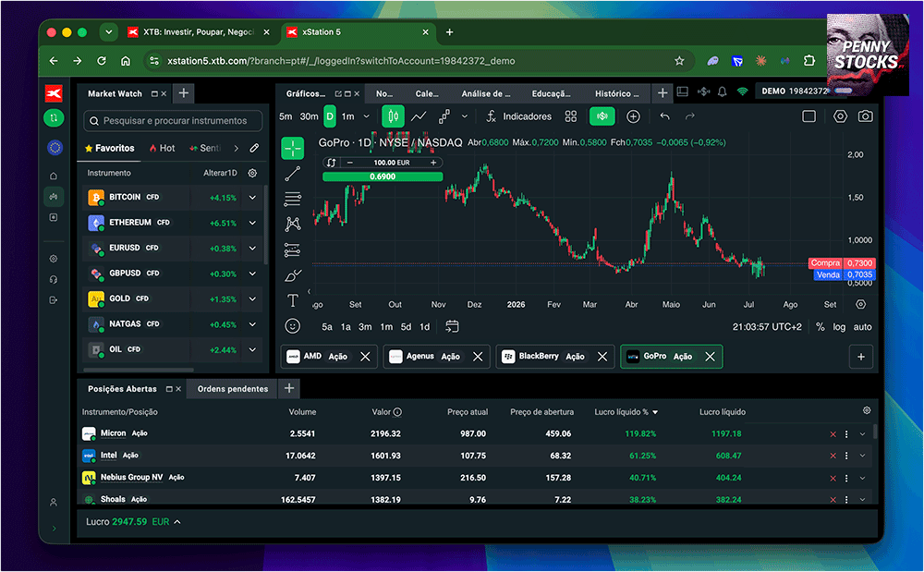Decrease order amount with minus stepper
924x572 pixels.
[350, 163]
